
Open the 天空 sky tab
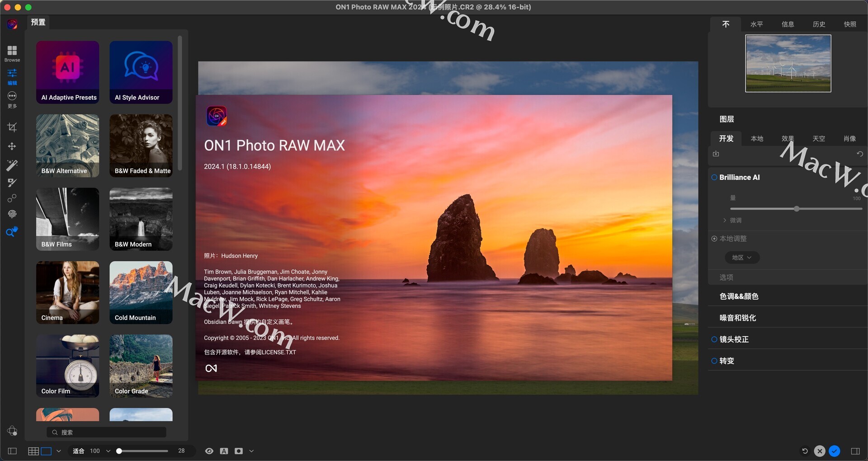(819, 138)
